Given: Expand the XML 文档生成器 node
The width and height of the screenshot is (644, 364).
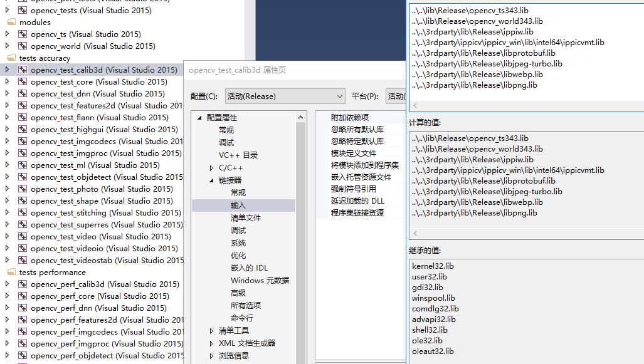Looking at the screenshot, I should [211, 343].
